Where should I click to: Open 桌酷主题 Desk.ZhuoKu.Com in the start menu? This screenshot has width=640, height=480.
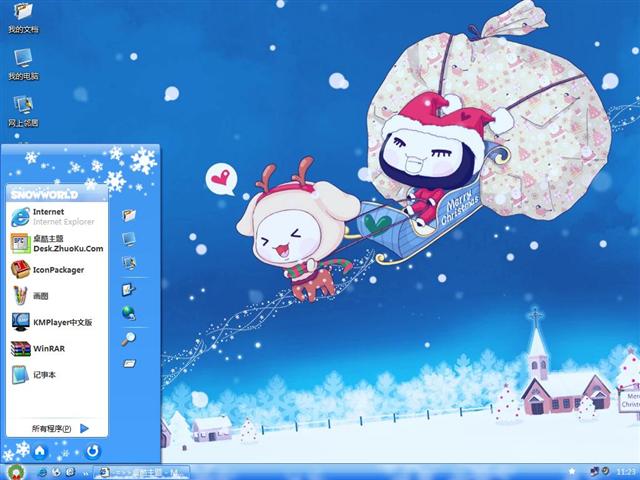(57, 243)
